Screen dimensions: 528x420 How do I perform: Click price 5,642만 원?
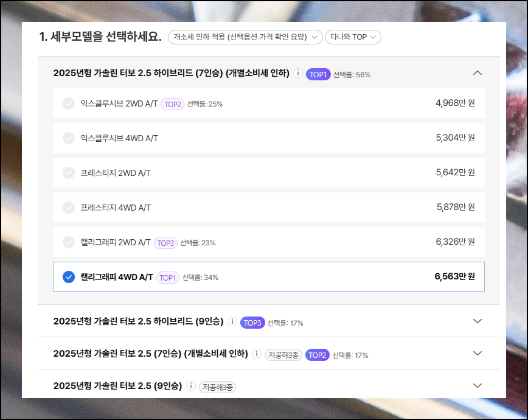(x=455, y=173)
